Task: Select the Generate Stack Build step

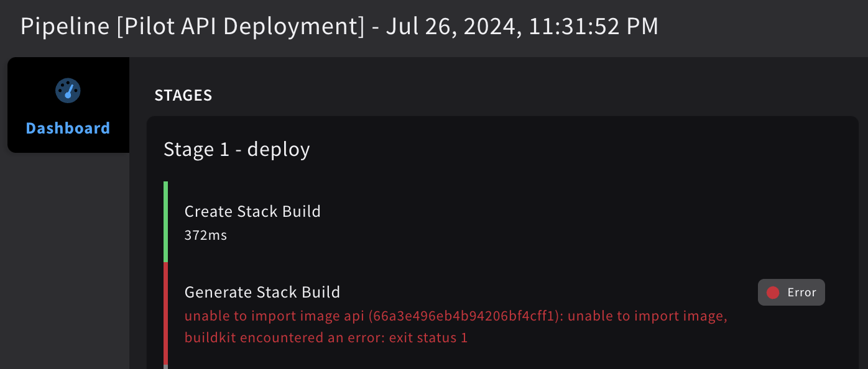Action: pos(262,293)
